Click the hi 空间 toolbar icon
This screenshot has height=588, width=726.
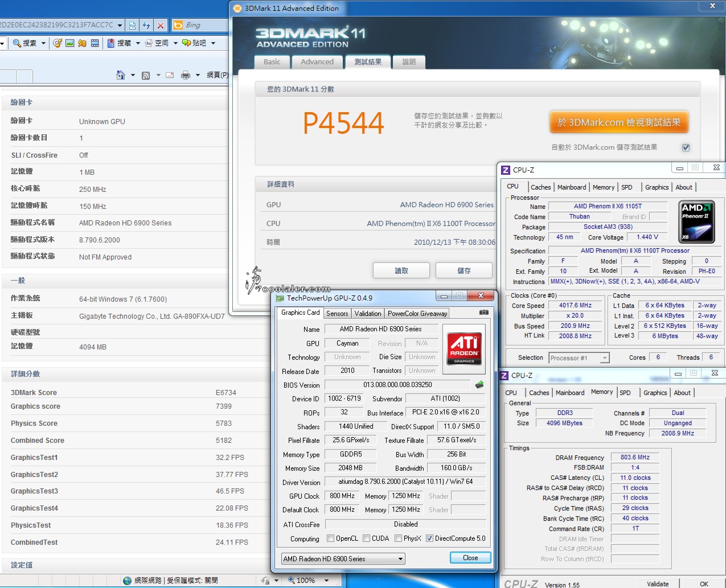coord(149,43)
